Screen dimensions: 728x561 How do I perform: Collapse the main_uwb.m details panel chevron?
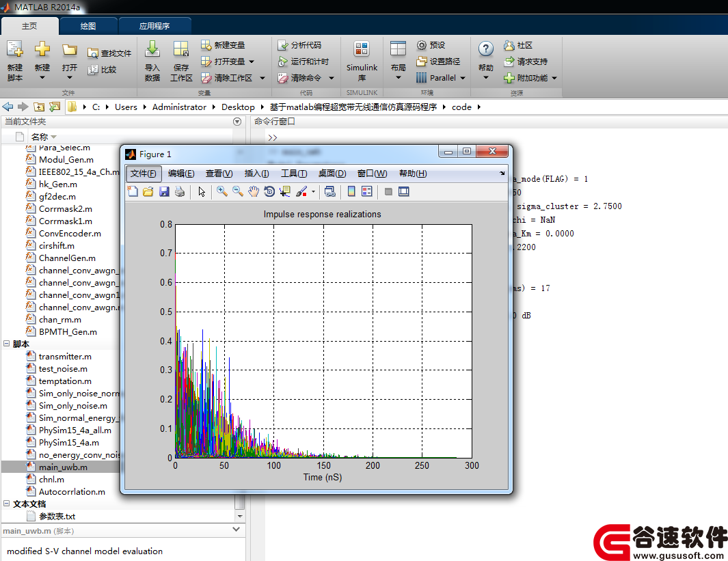tap(237, 530)
